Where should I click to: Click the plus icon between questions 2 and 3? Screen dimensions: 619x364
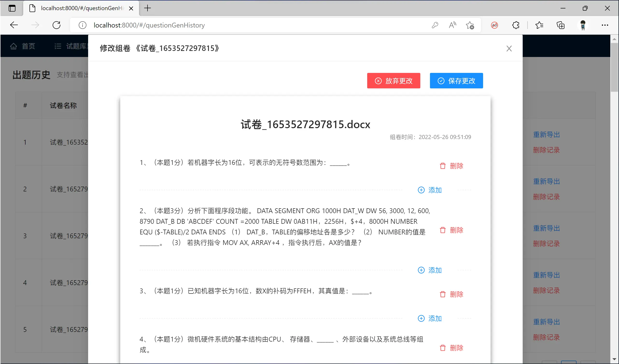[x=421, y=270]
